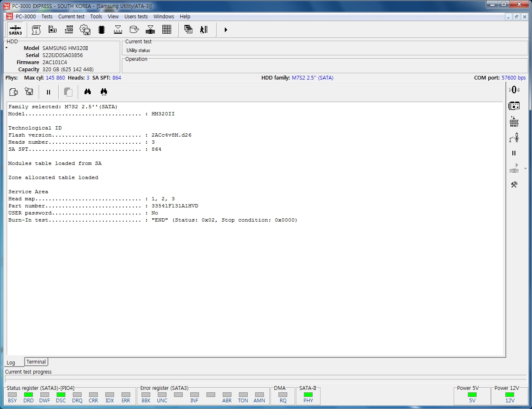Screen dimensions: 532x409
Task: Expand the HDD panel dropdown arrow
Action: 6,48
